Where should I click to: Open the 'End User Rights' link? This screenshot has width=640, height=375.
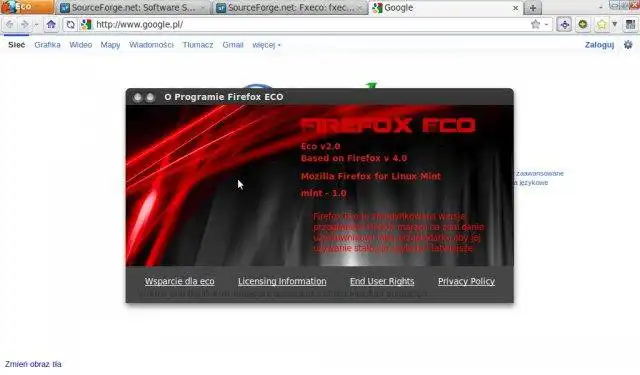(x=382, y=281)
